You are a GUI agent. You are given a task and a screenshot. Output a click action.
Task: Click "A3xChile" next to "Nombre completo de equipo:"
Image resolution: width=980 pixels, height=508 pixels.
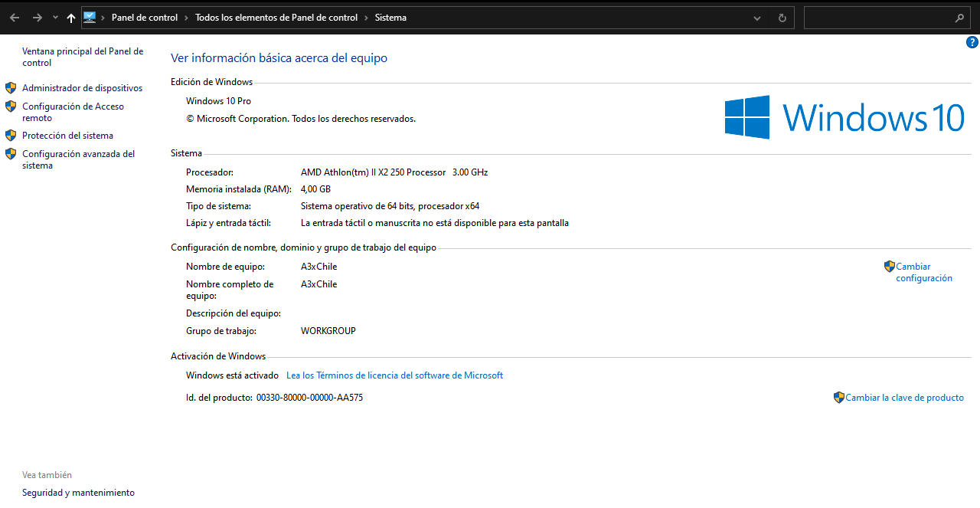318,284
